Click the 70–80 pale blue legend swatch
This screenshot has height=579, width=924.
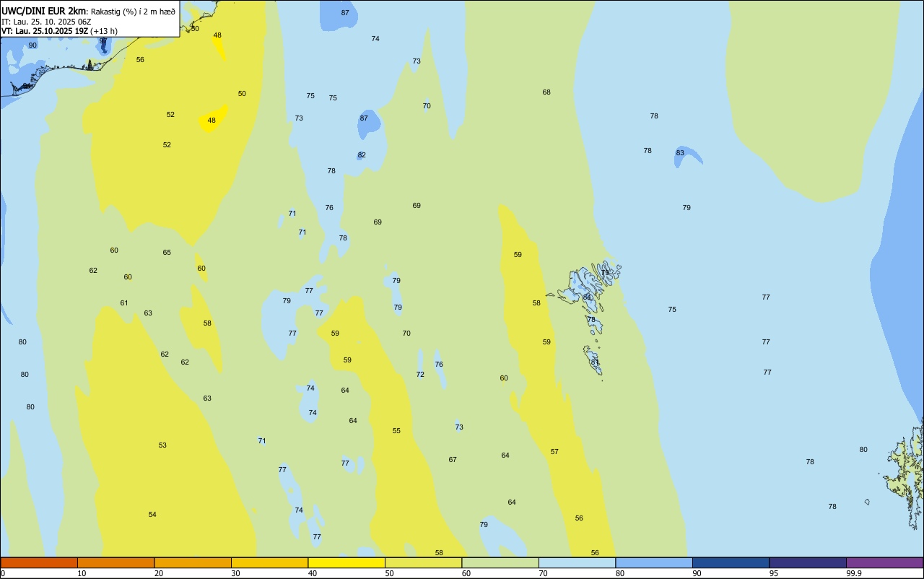[577, 562]
